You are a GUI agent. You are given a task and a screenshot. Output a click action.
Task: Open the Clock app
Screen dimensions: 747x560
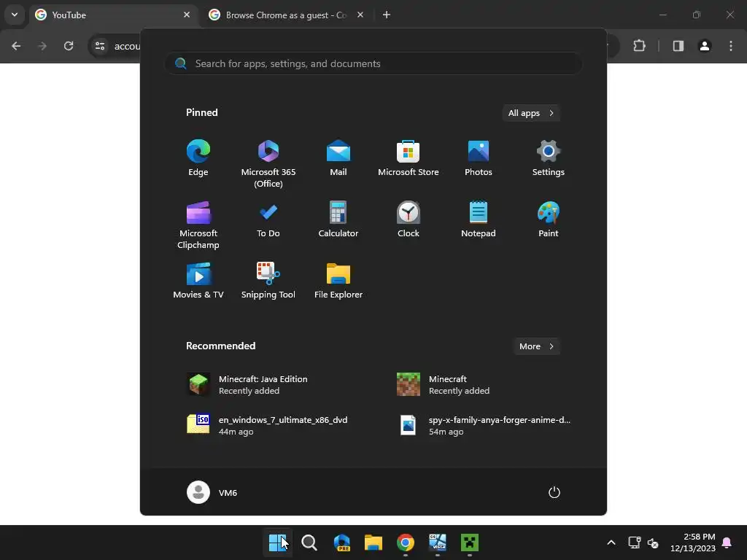point(409,219)
